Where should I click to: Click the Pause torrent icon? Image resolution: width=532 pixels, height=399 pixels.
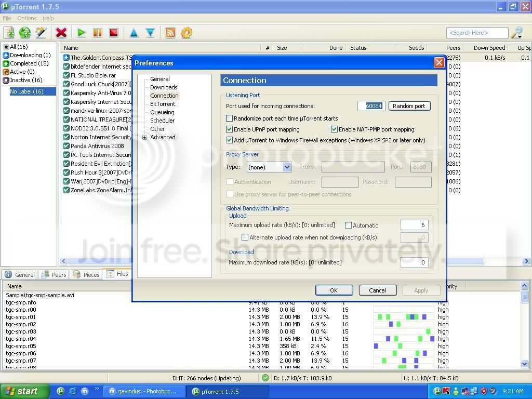pyautogui.click(x=97, y=33)
